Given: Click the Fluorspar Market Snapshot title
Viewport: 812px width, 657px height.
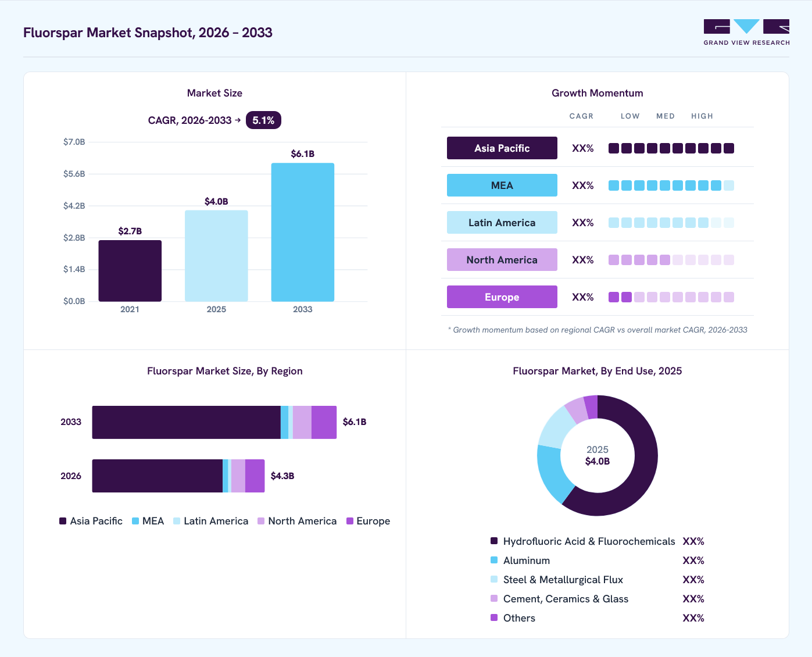Looking at the screenshot, I should [148, 33].
